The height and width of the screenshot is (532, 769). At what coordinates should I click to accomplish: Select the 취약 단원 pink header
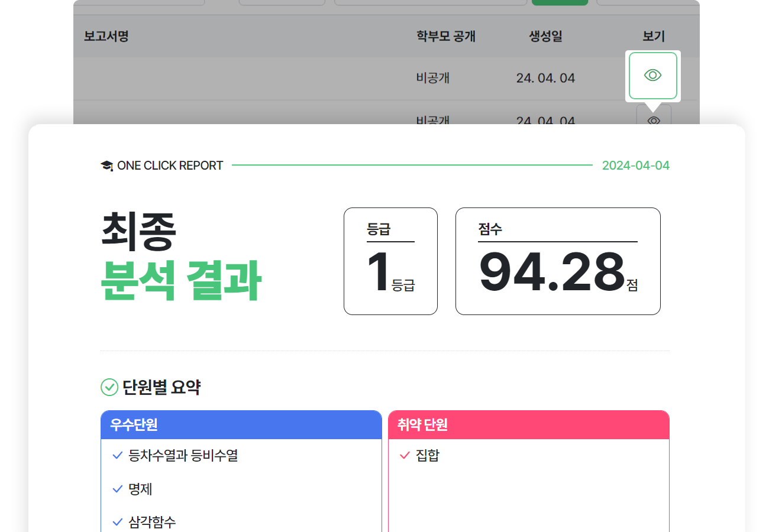(528, 425)
